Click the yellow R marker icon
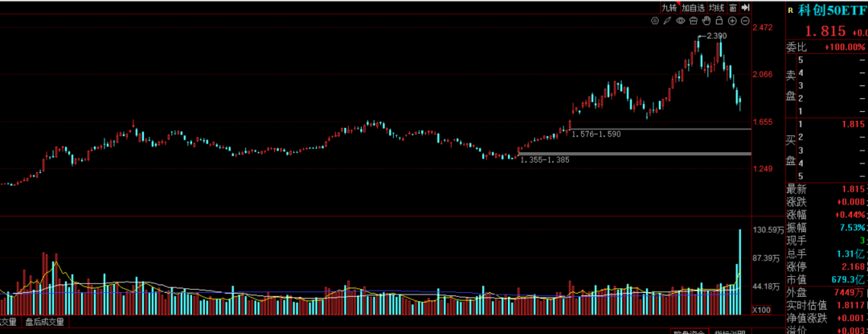868x334 pixels. click(791, 9)
